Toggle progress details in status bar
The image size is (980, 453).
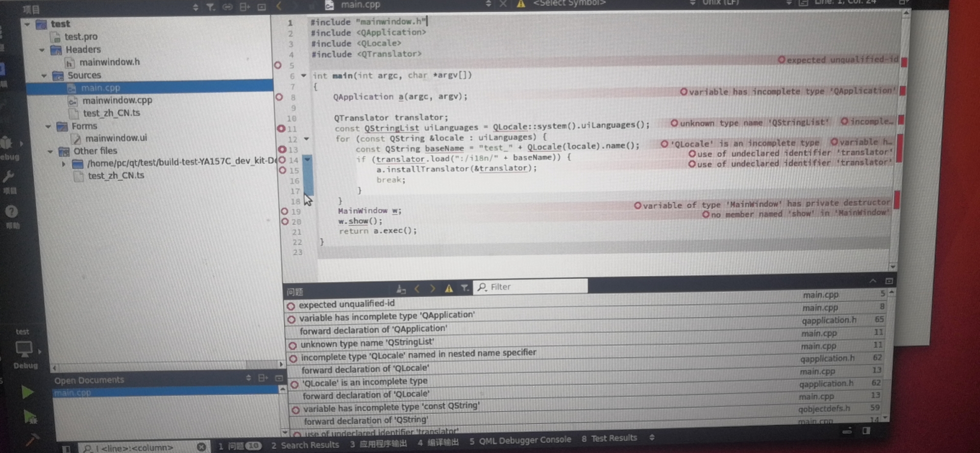(x=847, y=432)
